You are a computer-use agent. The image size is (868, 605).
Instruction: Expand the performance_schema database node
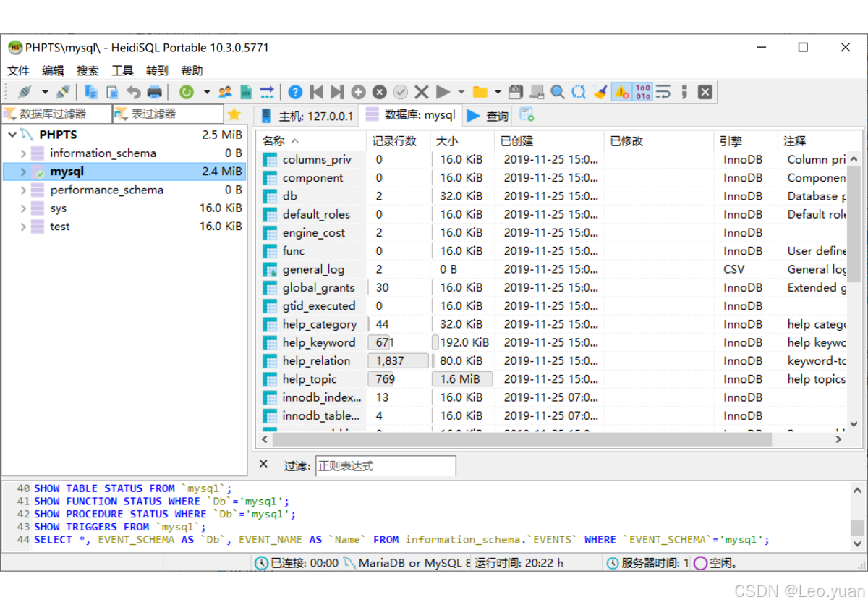pos(23,190)
